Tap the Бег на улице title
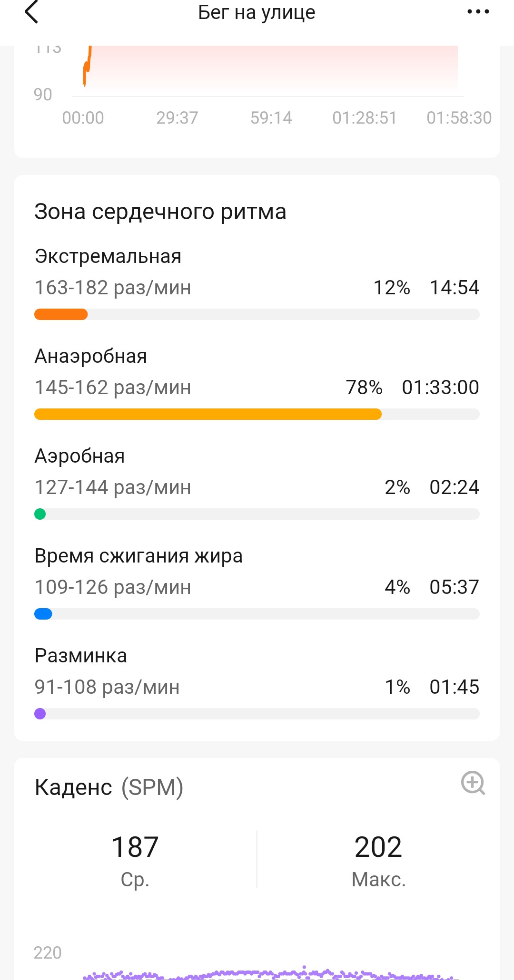Screen dimensions: 514x980 click(x=257, y=13)
